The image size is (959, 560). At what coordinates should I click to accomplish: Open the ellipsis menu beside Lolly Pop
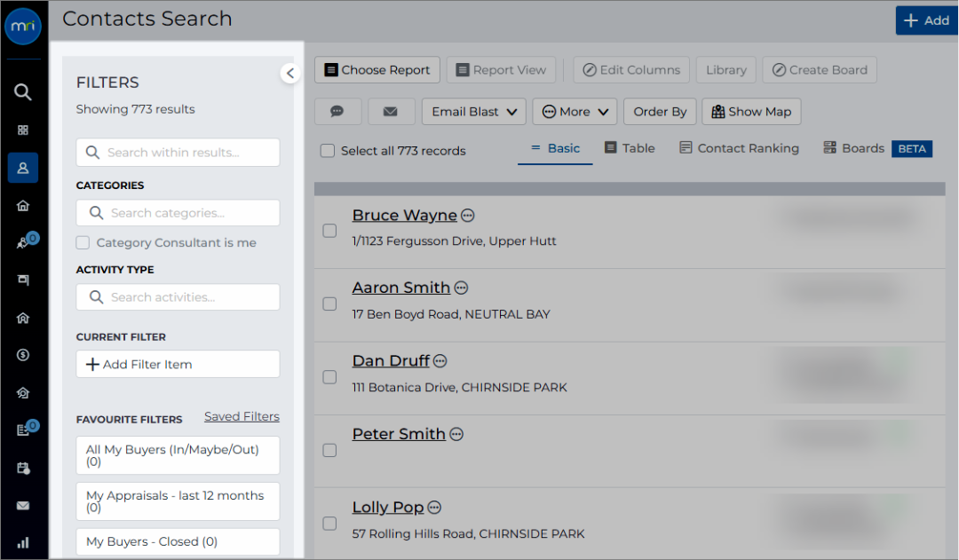click(x=434, y=508)
